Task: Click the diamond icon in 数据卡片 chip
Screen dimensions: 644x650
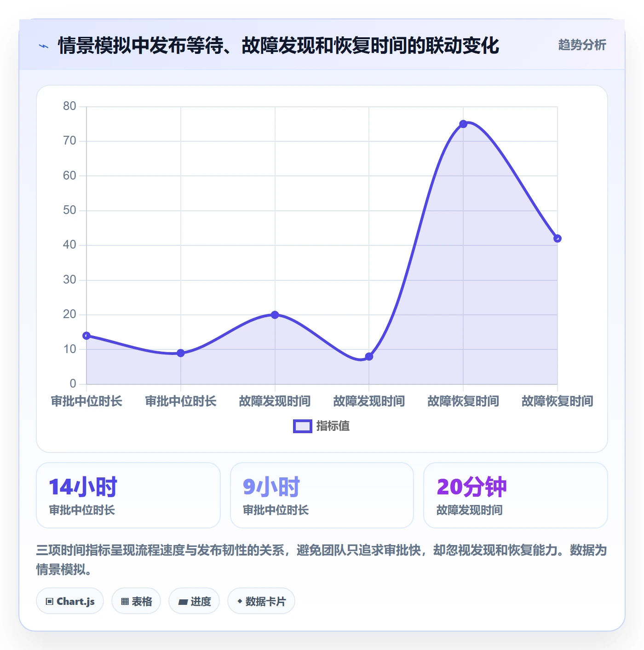Action: (240, 601)
